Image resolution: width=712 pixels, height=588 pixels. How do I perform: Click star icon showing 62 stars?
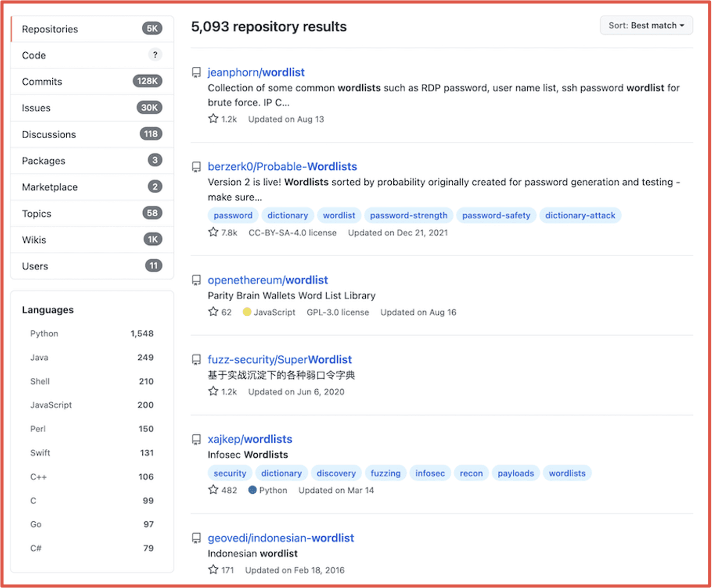point(213,312)
